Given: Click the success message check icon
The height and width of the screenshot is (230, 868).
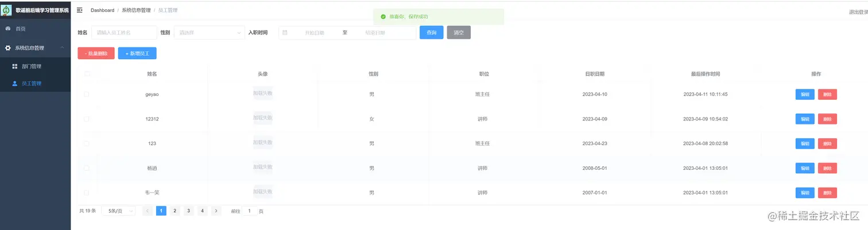Looking at the screenshot, I should click(x=383, y=17).
